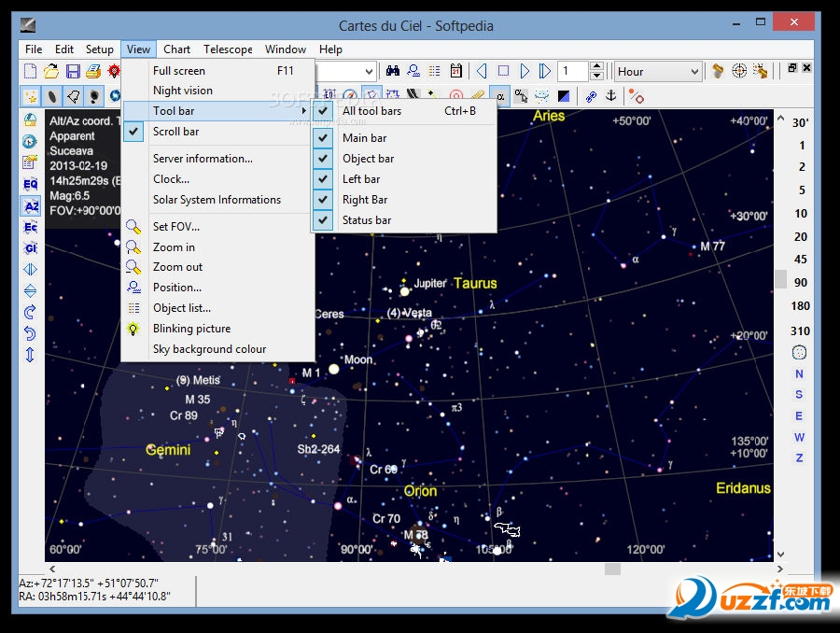Screen dimensions: 840x633
Task: Reset time with the square Now icon
Action: pos(503,71)
